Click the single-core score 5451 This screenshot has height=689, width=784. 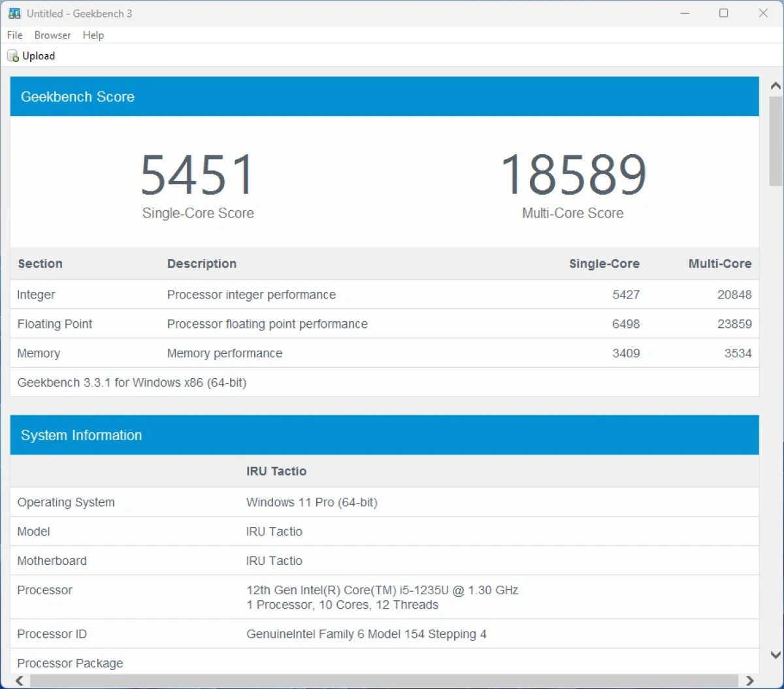click(197, 174)
